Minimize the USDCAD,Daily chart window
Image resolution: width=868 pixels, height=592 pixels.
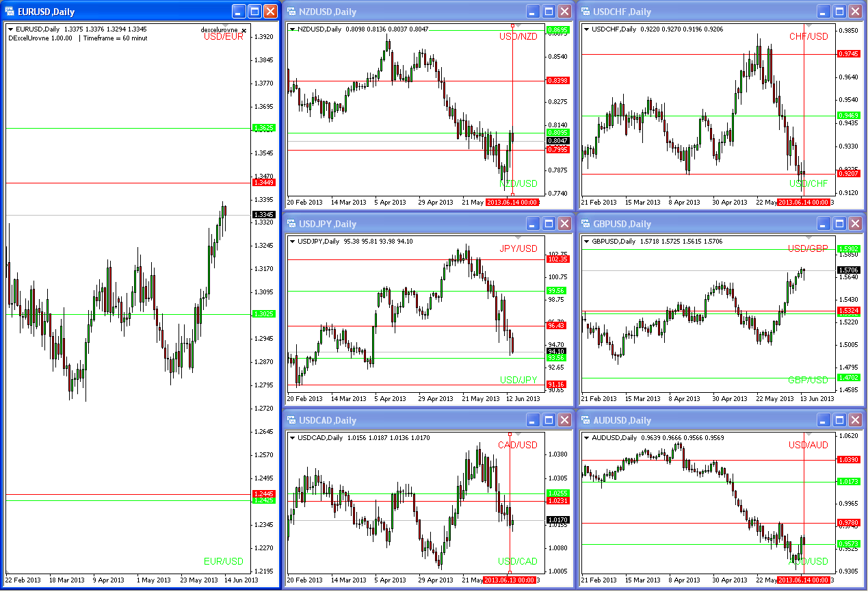[x=532, y=420]
